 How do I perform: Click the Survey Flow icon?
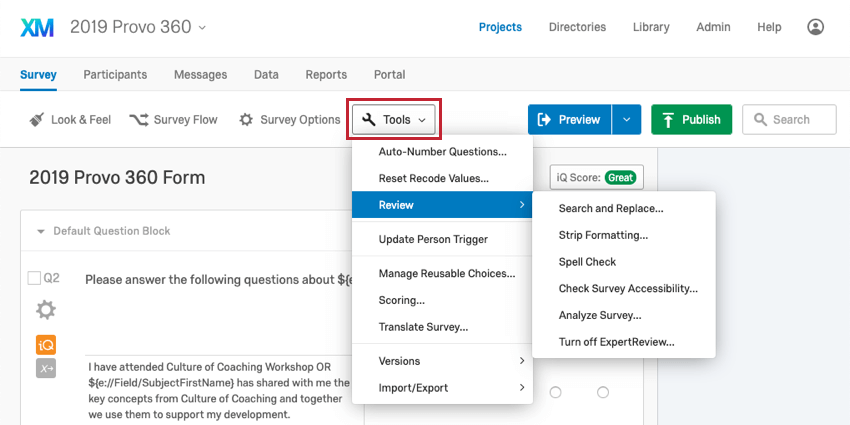139,120
